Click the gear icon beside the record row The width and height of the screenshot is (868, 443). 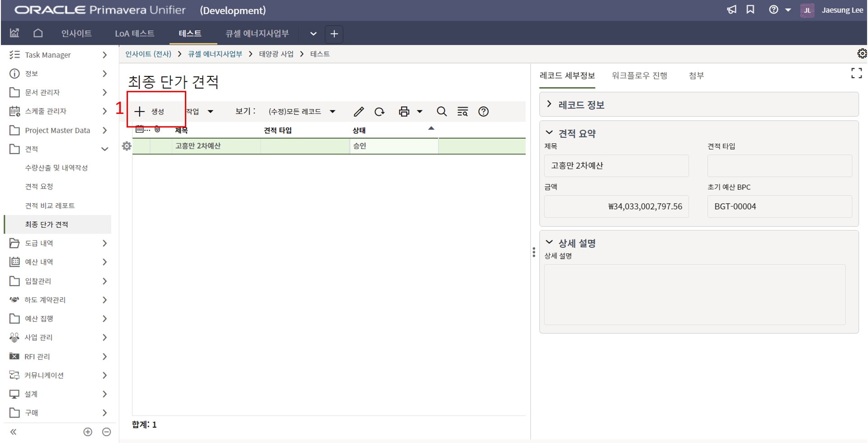pos(127,146)
